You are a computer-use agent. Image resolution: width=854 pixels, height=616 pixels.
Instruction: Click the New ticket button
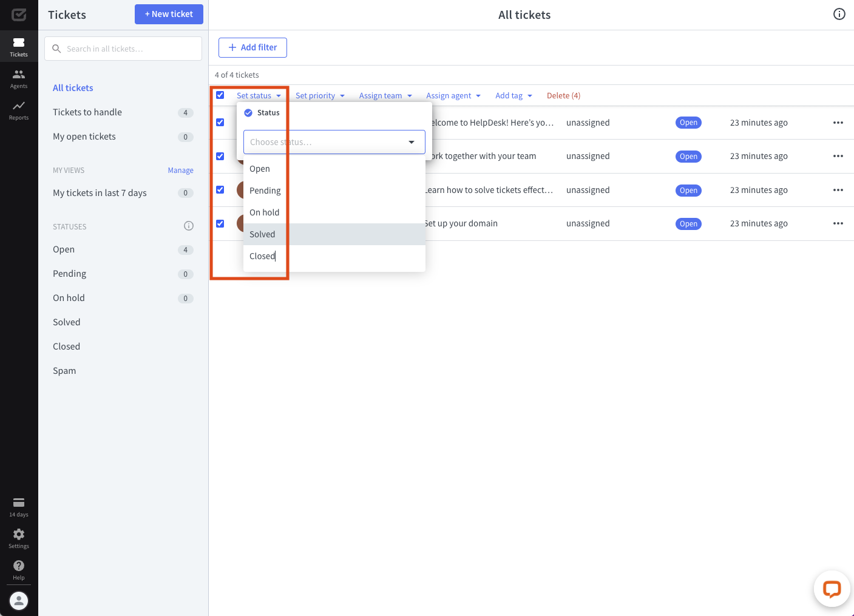click(169, 14)
